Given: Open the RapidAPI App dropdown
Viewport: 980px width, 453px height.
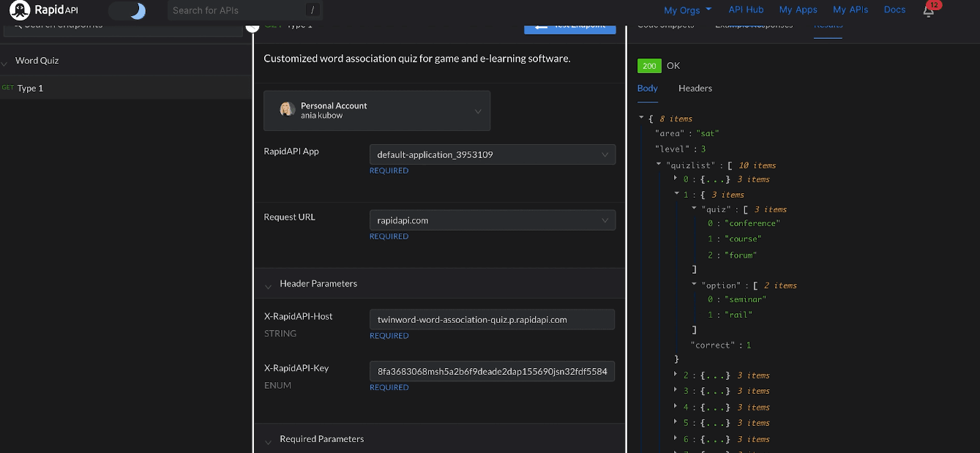Looking at the screenshot, I should point(493,154).
